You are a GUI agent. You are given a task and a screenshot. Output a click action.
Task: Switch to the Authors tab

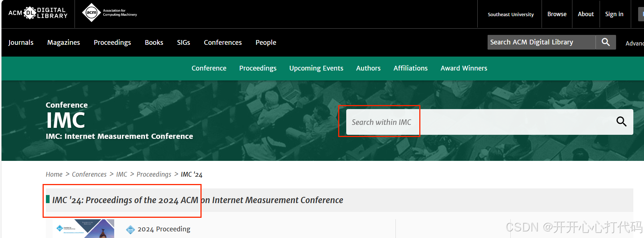click(x=368, y=68)
